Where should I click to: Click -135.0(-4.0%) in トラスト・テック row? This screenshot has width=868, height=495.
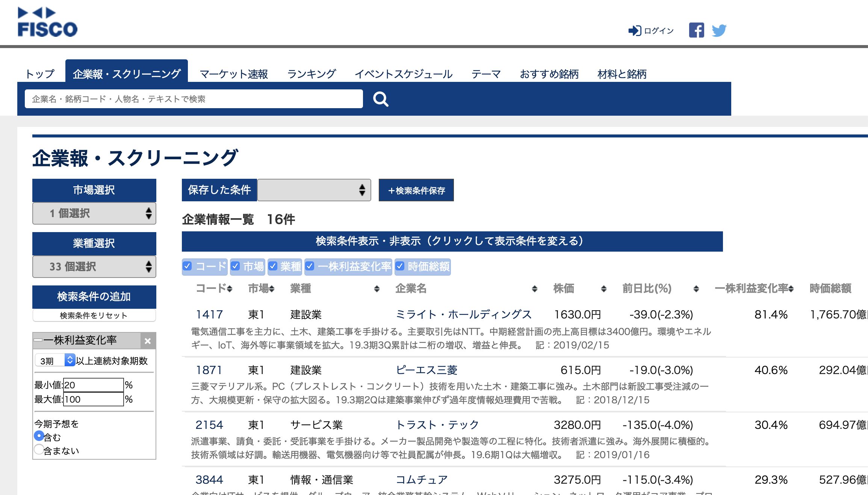(x=658, y=425)
